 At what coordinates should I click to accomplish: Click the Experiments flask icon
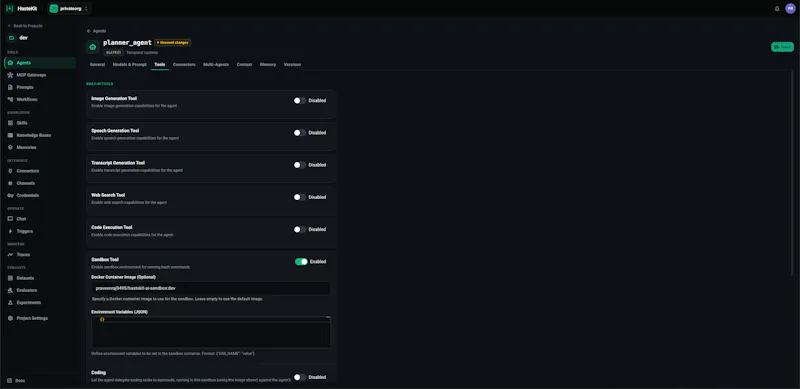pos(11,303)
